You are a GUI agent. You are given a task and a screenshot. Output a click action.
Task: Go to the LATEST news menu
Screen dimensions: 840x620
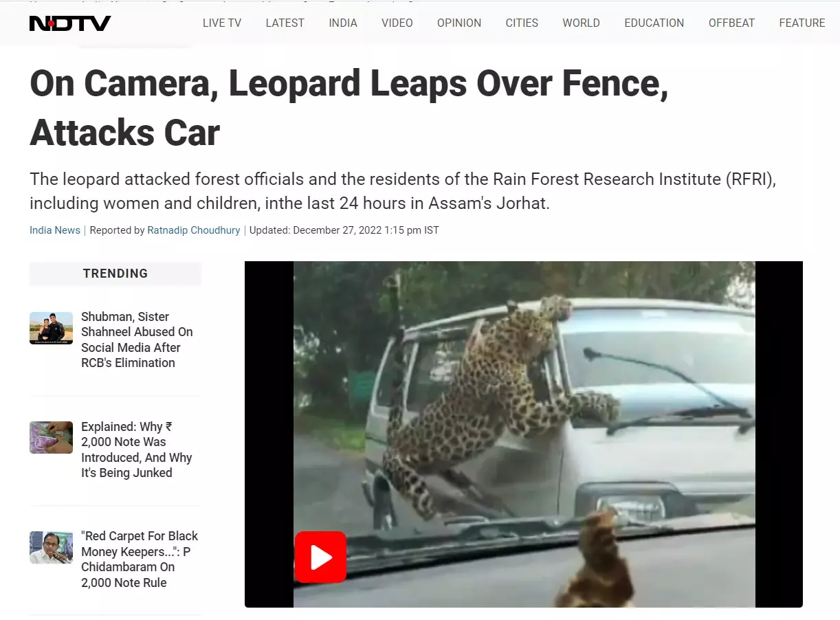tap(285, 23)
